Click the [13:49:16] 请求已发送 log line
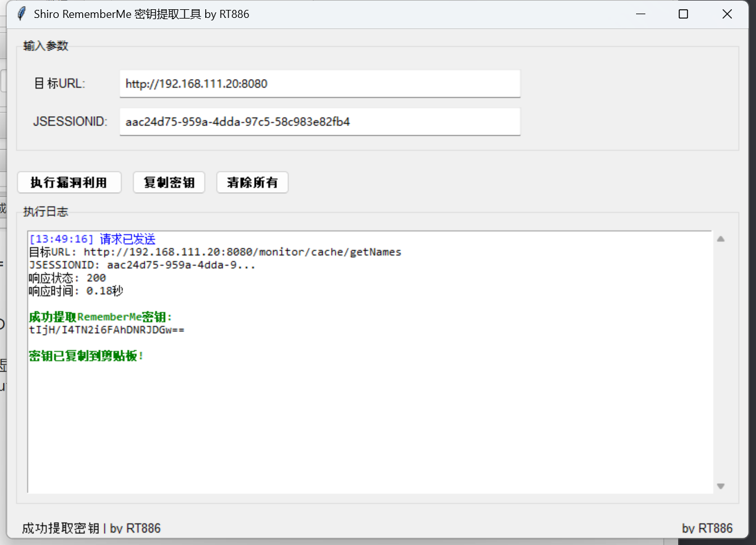The height and width of the screenshot is (545, 756). click(x=92, y=239)
